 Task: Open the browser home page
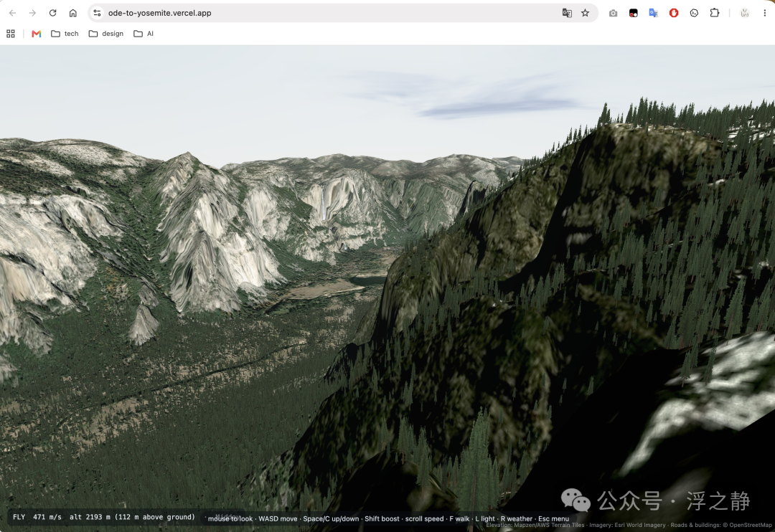(x=73, y=13)
